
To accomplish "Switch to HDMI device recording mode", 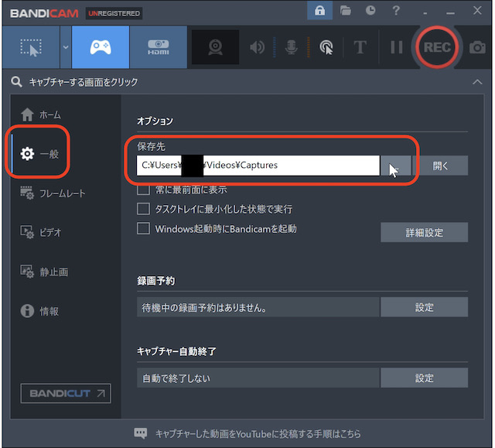I will 158,47.
